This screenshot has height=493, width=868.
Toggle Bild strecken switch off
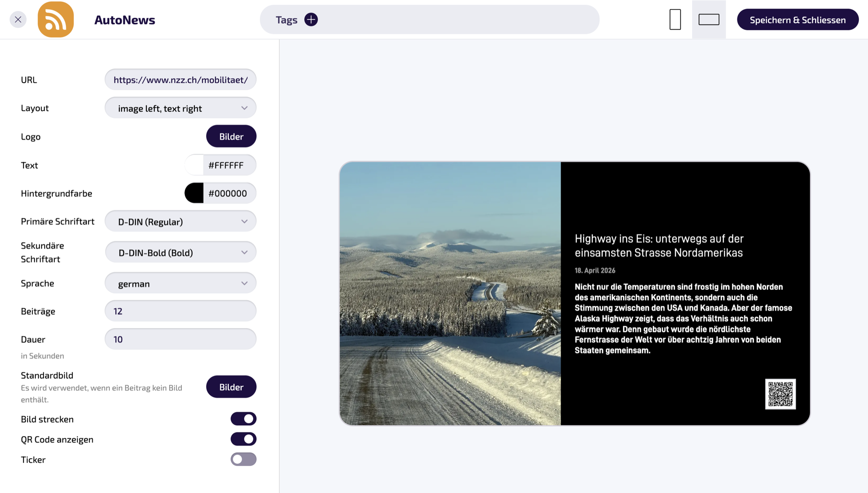pyautogui.click(x=243, y=419)
